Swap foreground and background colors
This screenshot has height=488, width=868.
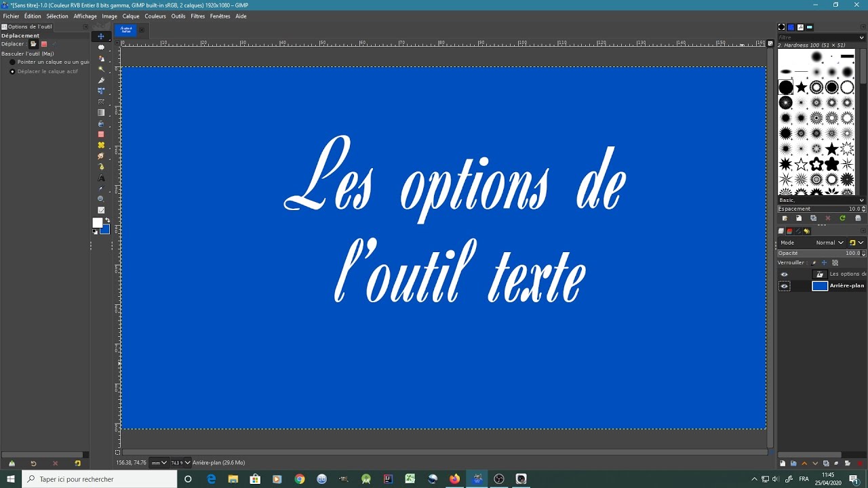click(107, 220)
